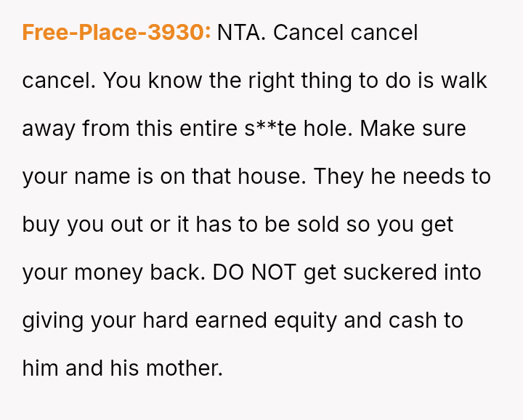Click the word mother at the end
The height and width of the screenshot is (420, 523).
[x=185, y=368]
